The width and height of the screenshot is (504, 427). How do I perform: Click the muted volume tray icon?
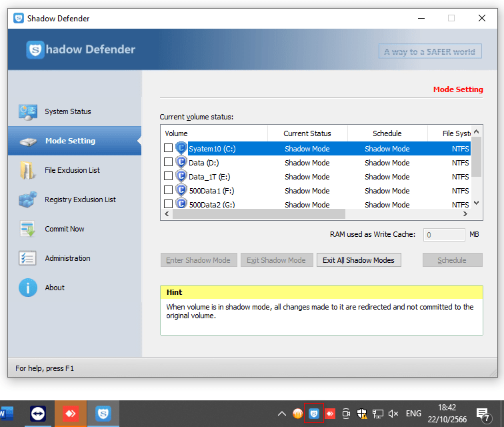pos(393,414)
